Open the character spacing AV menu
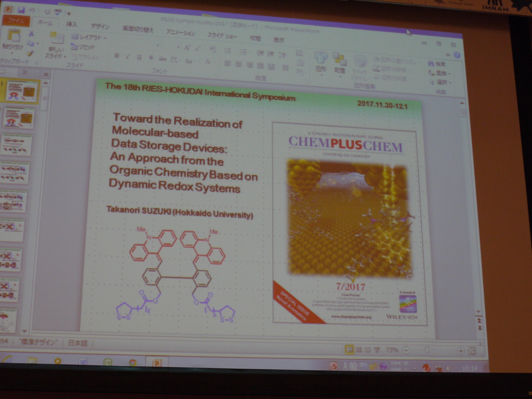The width and height of the screenshot is (532, 399). [x=174, y=60]
